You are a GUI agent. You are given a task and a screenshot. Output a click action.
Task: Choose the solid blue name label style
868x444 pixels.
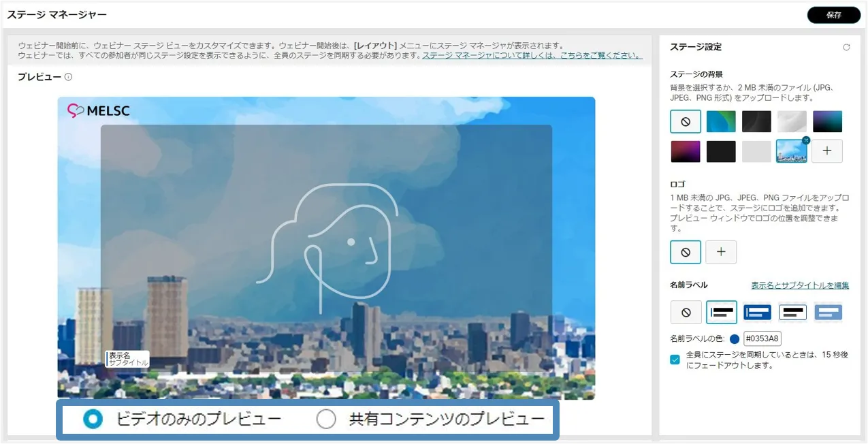point(756,313)
